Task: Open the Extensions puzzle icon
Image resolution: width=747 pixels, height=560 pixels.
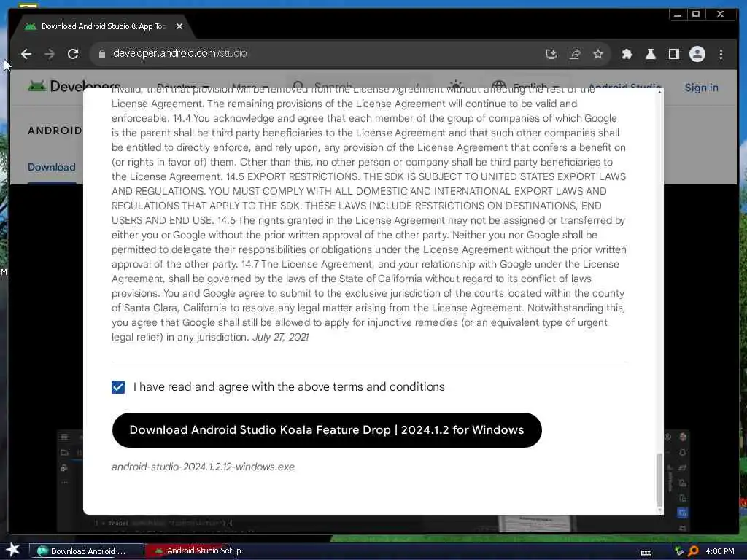Action: [x=627, y=54]
